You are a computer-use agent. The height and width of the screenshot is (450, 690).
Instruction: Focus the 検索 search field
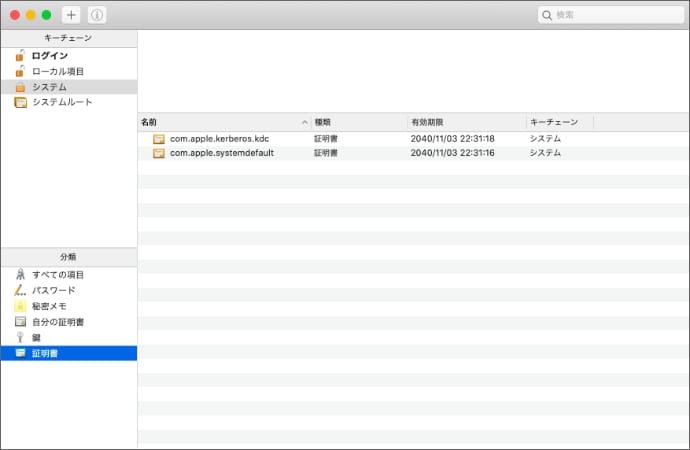[615, 15]
